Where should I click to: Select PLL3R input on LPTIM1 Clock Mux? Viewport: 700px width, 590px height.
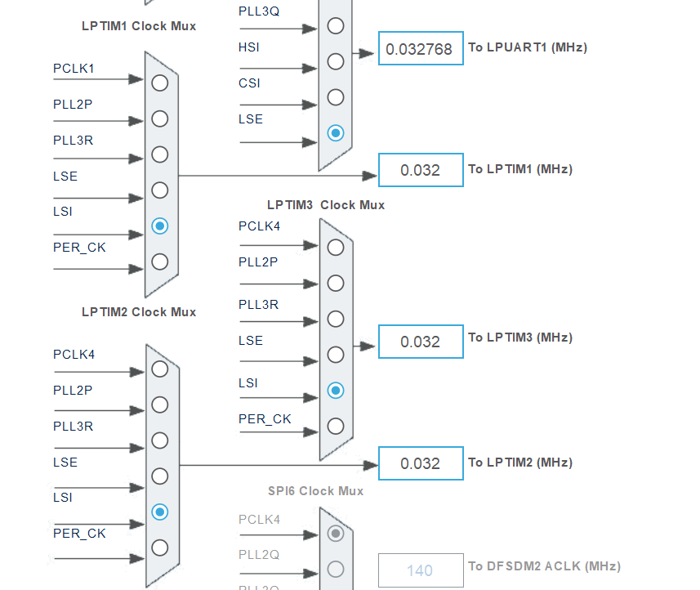(x=159, y=154)
